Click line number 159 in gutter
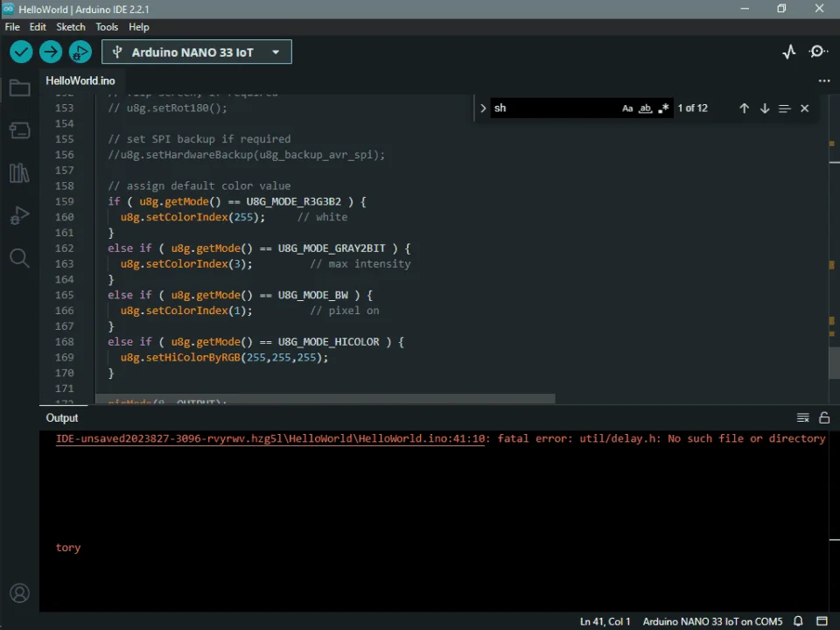Image resolution: width=840 pixels, height=630 pixels. (64, 201)
